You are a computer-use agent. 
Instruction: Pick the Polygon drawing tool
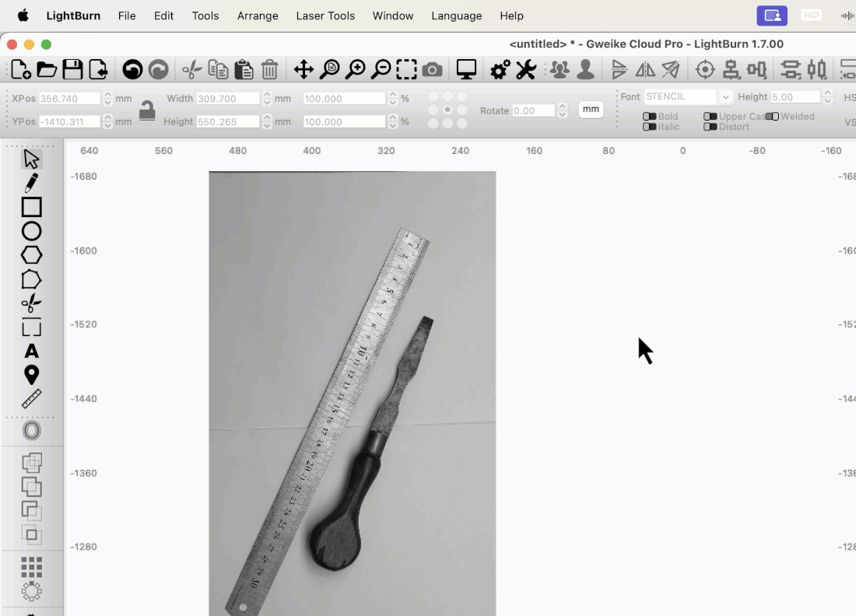click(31, 254)
